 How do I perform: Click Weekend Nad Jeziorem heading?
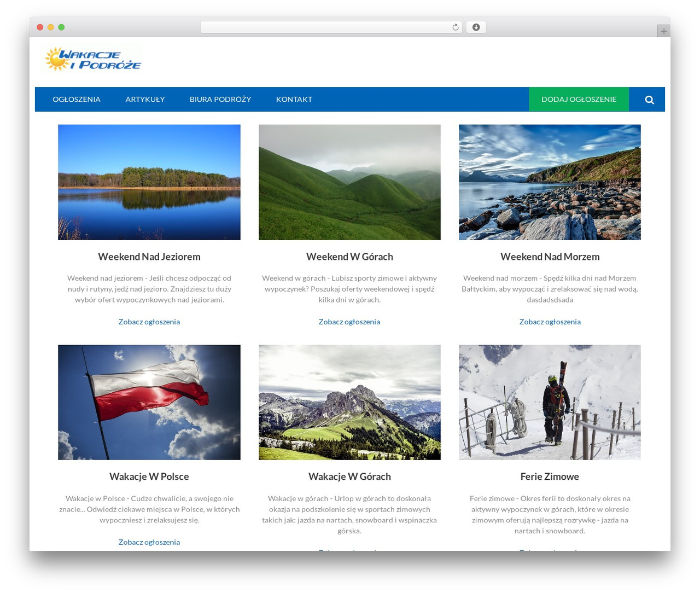(x=149, y=257)
